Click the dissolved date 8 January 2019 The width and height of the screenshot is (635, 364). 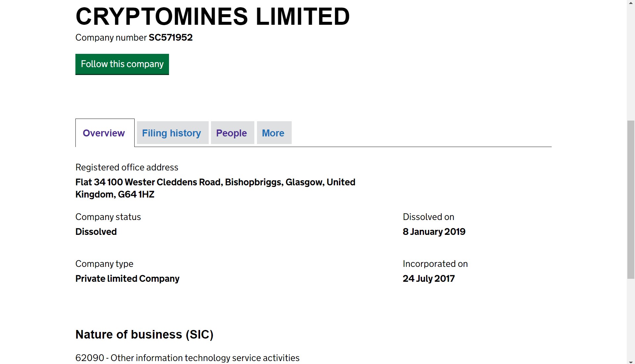tap(434, 232)
